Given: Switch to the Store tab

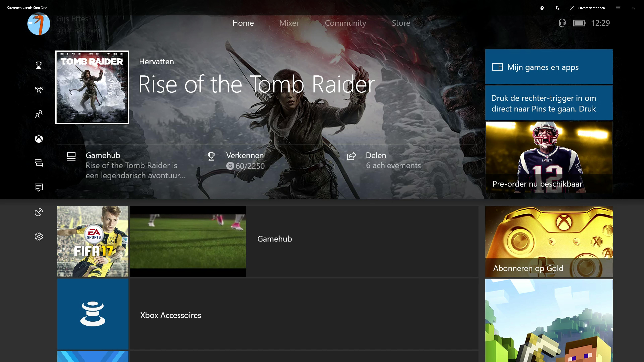Looking at the screenshot, I should [x=401, y=23].
